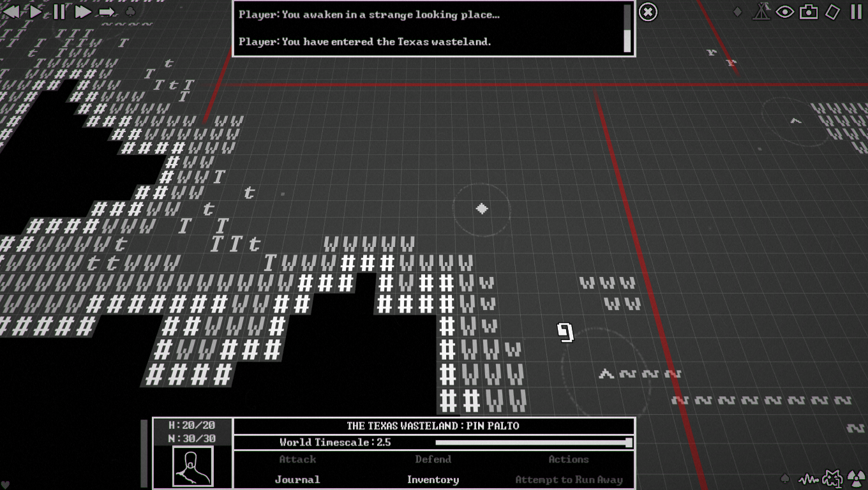This screenshot has height=490, width=868.
Task: Click the Actions button
Action: pos(568,459)
